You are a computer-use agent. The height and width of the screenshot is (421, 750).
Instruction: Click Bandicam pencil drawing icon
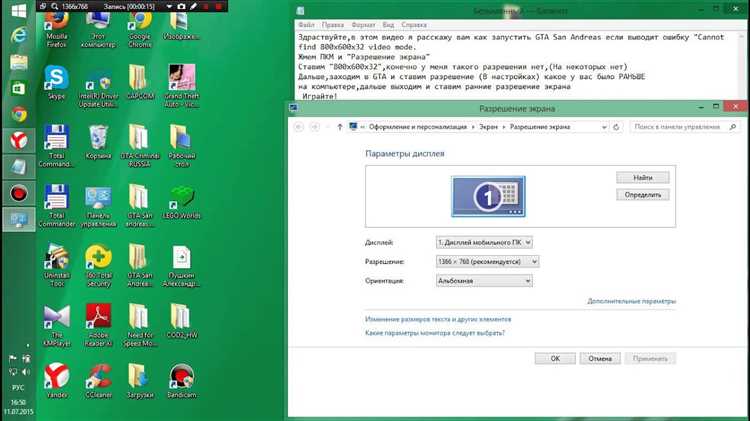[x=193, y=6]
